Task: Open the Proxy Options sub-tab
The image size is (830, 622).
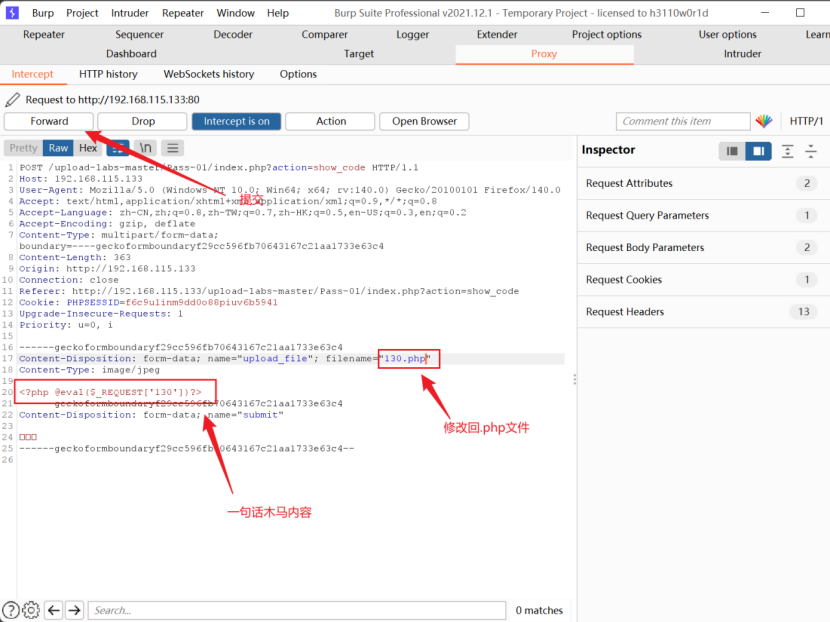Action: point(298,74)
